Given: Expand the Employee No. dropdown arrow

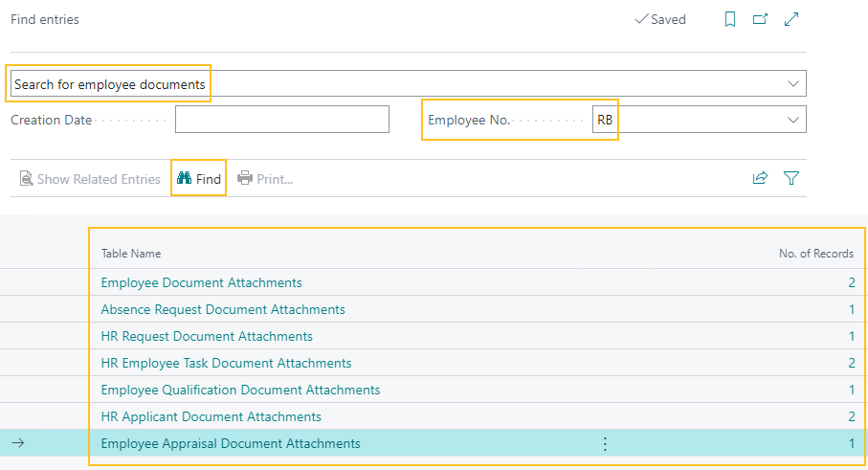Looking at the screenshot, I should pyautogui.click(x=793, y=120).
